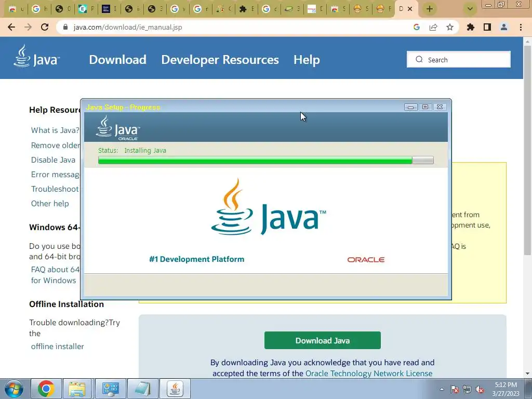Open the Chrome three-dot menu
This screenshot has width=532, height=399.
521,27
